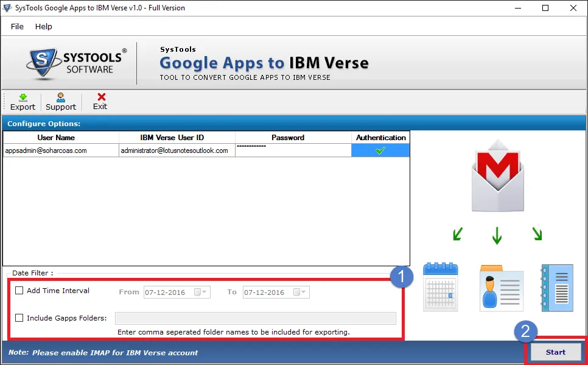588x365 pixels.
Task: Open the Help menu
Action: click(43, 26)
